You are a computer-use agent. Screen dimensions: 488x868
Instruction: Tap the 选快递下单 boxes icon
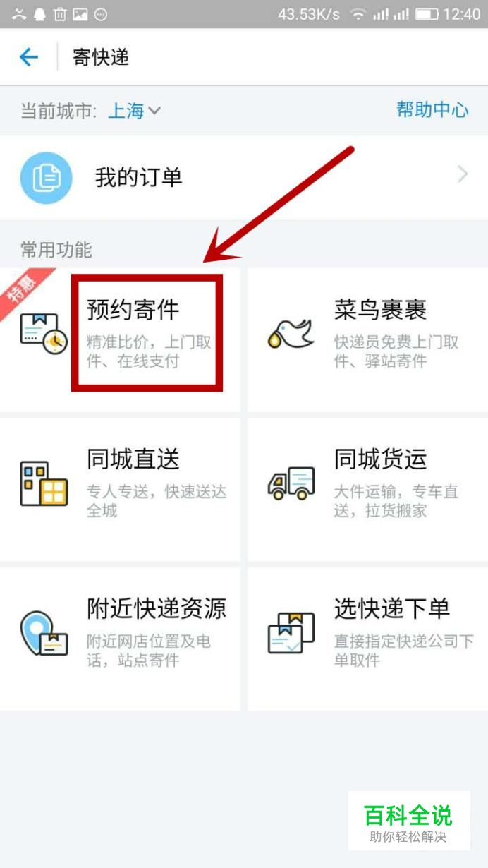coord(291,633)
